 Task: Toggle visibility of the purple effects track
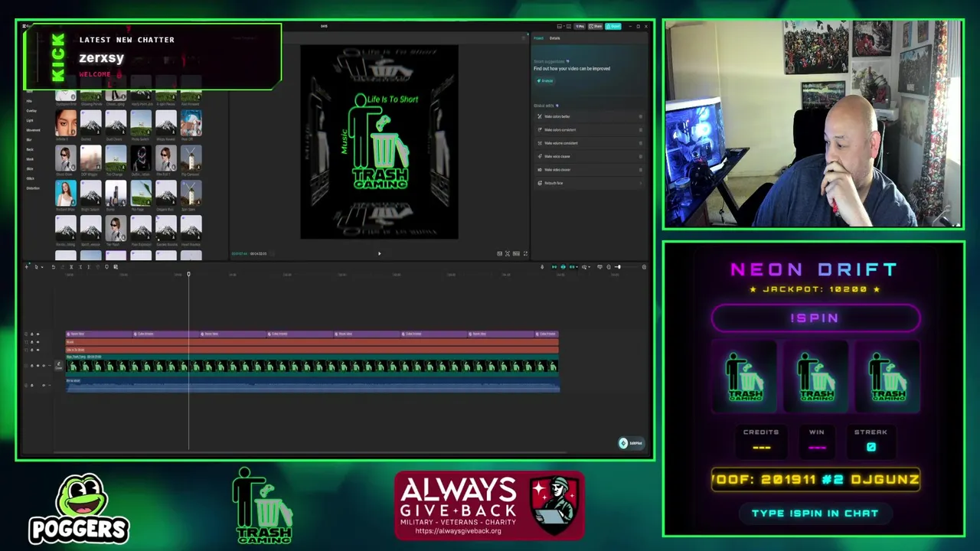click(38, 334)
